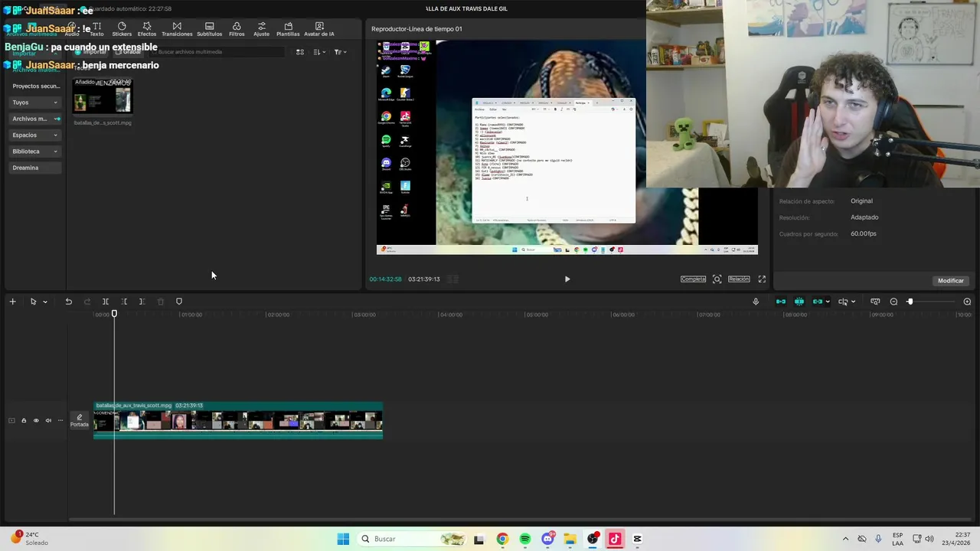Add a new track with plus icon
The width and height of the screenshot is (980, 551).
pos(12,302)
